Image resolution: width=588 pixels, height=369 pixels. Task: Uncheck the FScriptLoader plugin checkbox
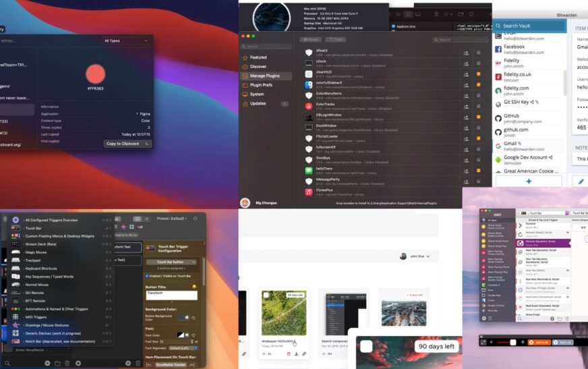coord(479,138)
